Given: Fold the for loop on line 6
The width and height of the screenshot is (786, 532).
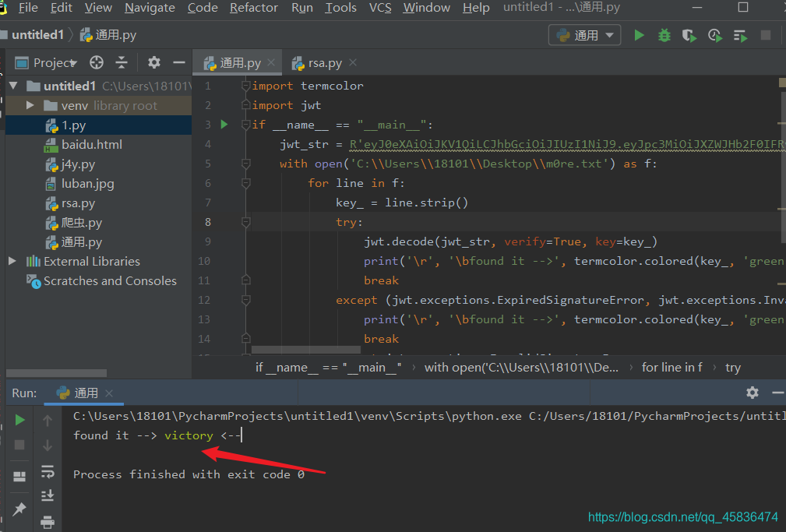Looking at the screenshot, I should coord(245,183).
